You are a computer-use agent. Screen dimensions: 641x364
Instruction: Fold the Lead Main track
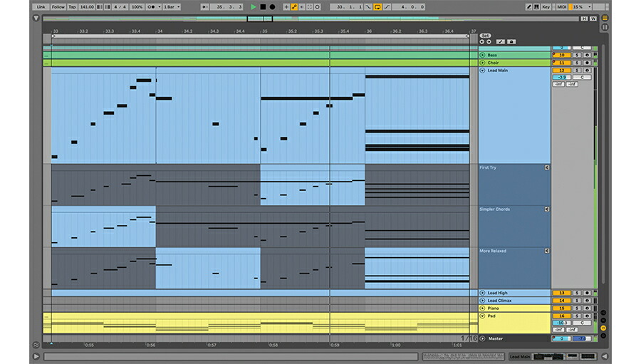pos(482,71)
